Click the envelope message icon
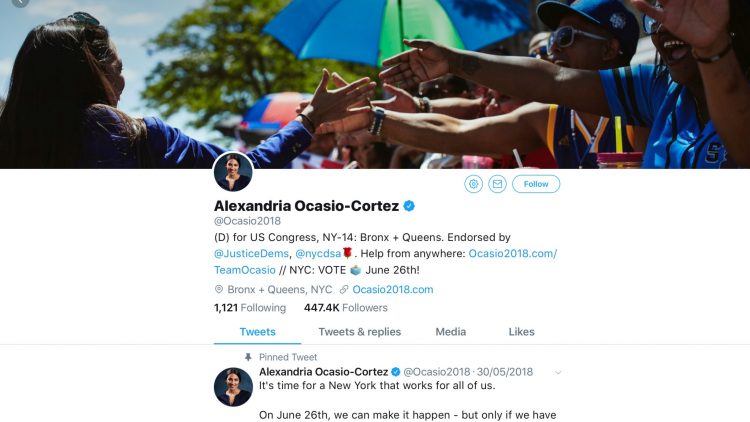 click(x=497, y=184)
